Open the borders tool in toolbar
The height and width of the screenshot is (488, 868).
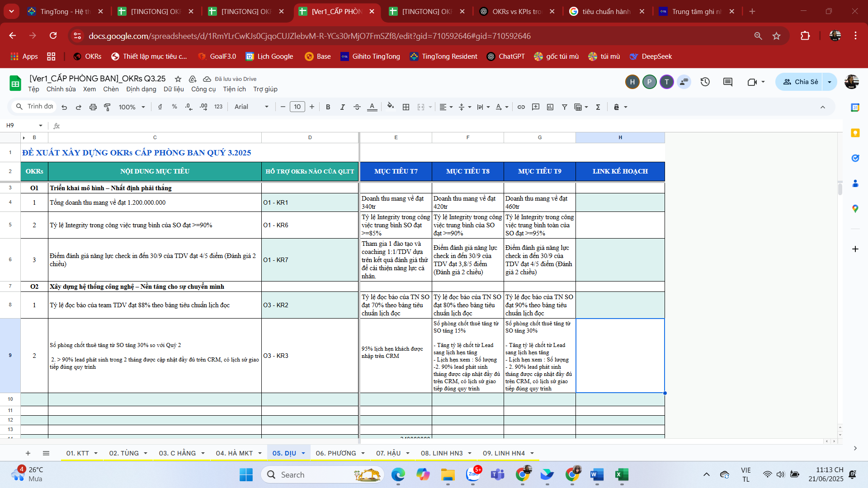point(406,107)
